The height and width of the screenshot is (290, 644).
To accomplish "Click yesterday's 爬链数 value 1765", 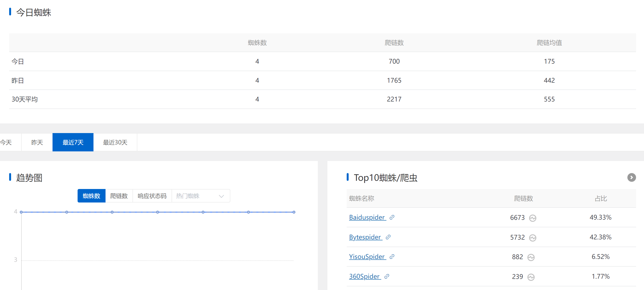I will click(x=394, y=81).
